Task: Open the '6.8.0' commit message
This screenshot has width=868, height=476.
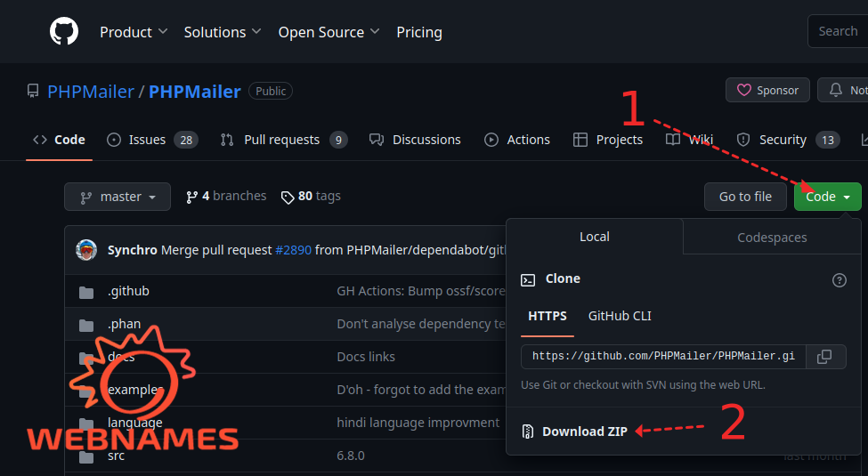Action: [351, 456]
